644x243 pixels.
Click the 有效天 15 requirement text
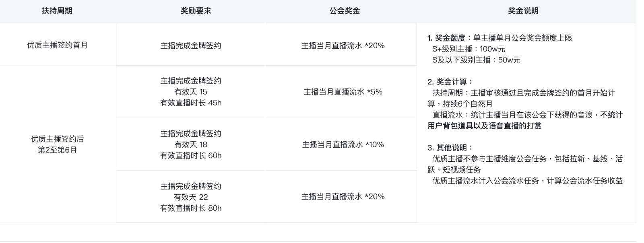tap(190, 92)
